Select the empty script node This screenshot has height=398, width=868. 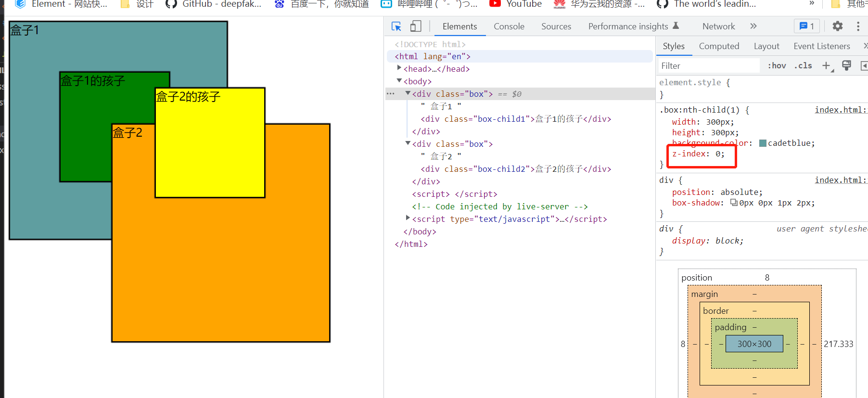[x=455, y=194]
